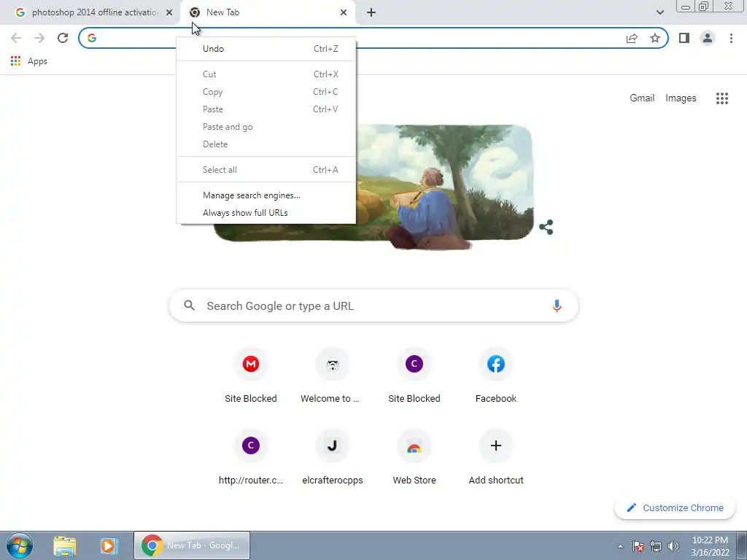
Task: Bookmark this tab with the star icon
Action: [655, 38]
